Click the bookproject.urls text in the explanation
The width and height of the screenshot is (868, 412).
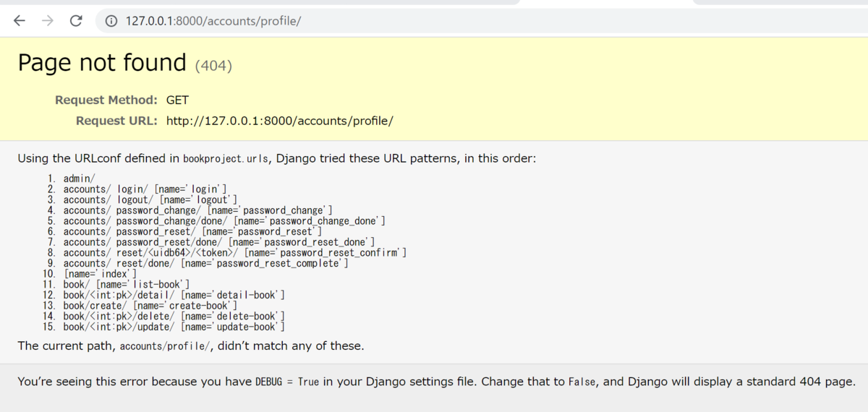(x=225, y=158)
